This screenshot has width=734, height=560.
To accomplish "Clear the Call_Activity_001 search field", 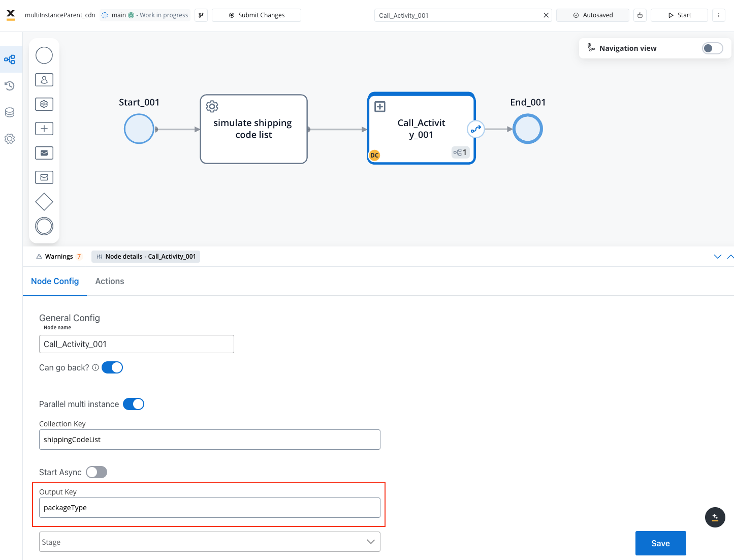I will click(546, 15).
